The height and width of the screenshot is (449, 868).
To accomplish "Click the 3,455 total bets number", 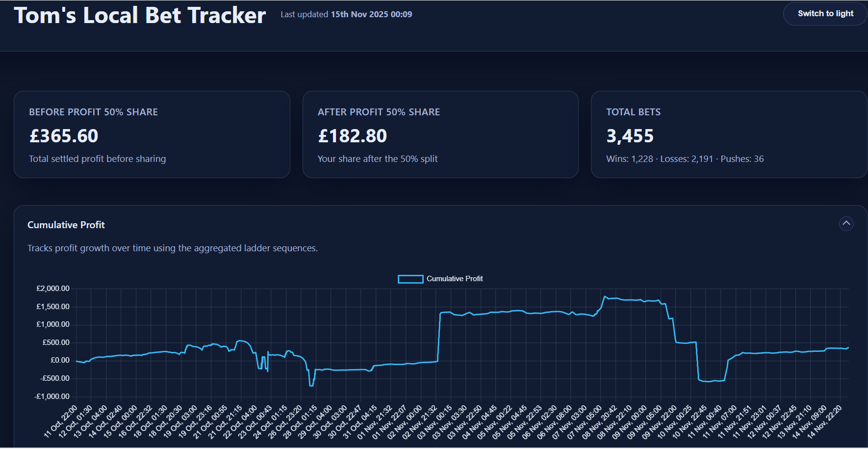I will (x=630, y=136).
